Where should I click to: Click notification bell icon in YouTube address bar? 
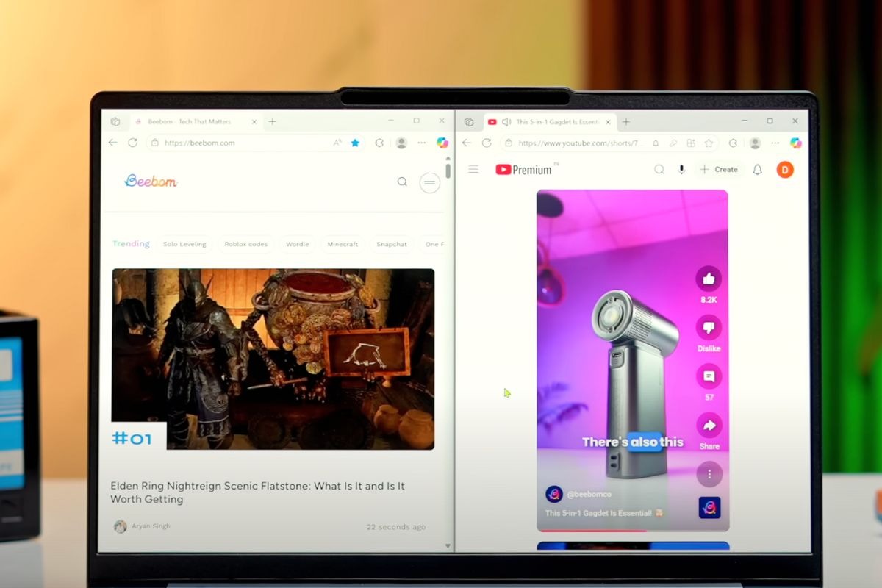(x=656, y=143)
